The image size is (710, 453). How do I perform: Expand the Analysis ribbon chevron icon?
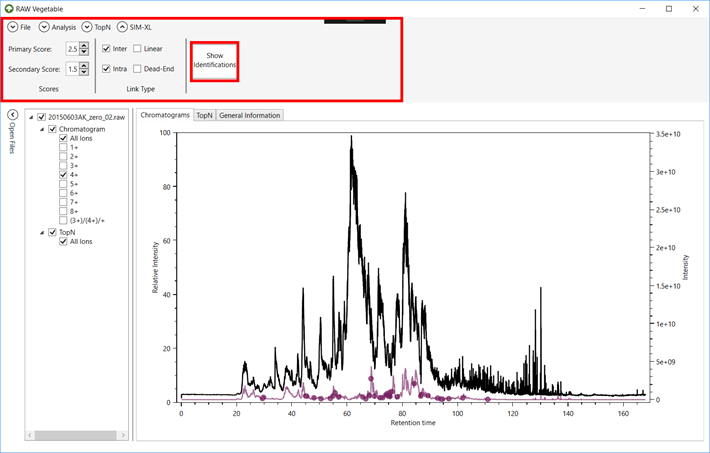pyautogui.click(x=44, y=27)
